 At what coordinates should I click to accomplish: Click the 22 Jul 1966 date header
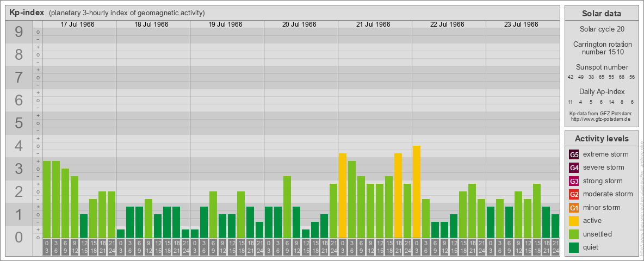pyautogui.click(x=447, y=24)
